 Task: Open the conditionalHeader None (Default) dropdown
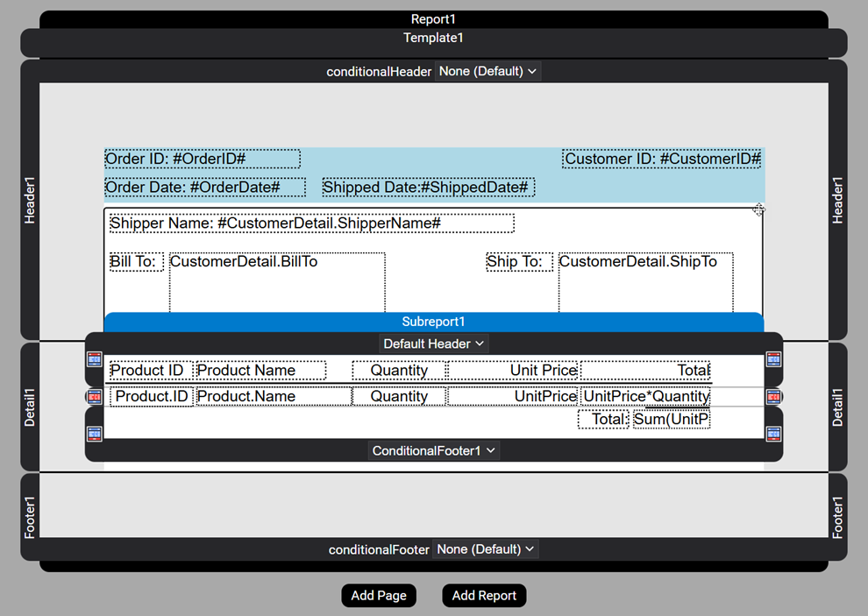487,71
